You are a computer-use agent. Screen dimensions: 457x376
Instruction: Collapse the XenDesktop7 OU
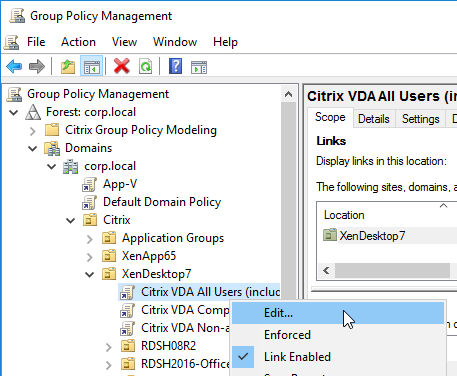tap(90, 274)
